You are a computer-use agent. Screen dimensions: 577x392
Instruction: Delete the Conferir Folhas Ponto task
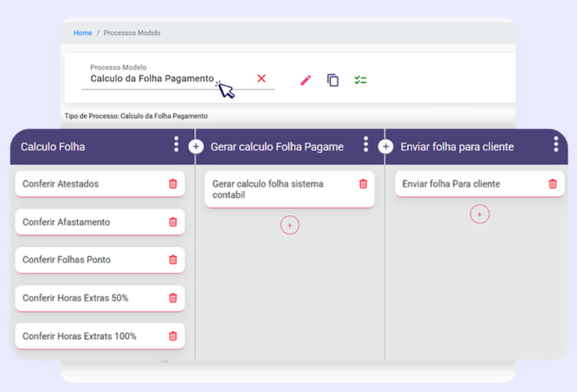point(173,260)
